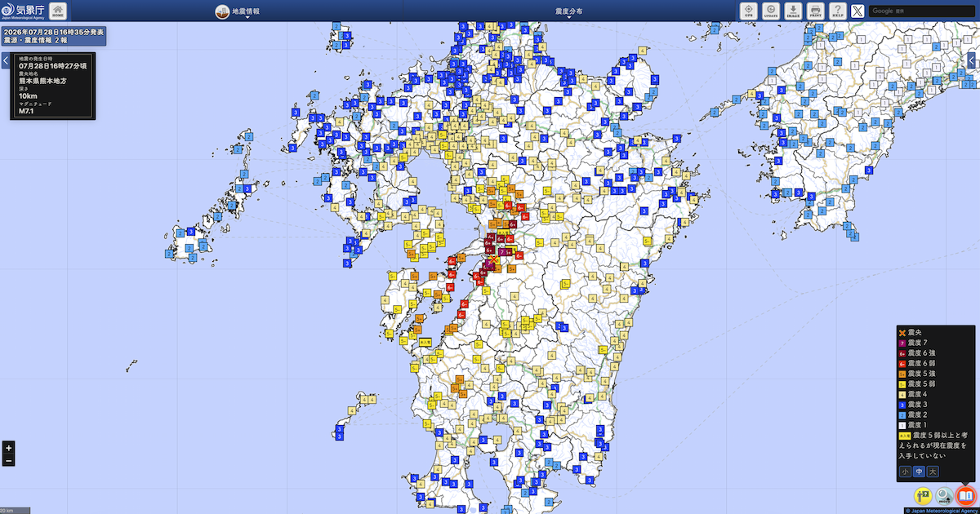Image resolution: width=980 pixels, height=514 pixels.
Task: Download map via the IMAGE button
Action: coord(792,11)
